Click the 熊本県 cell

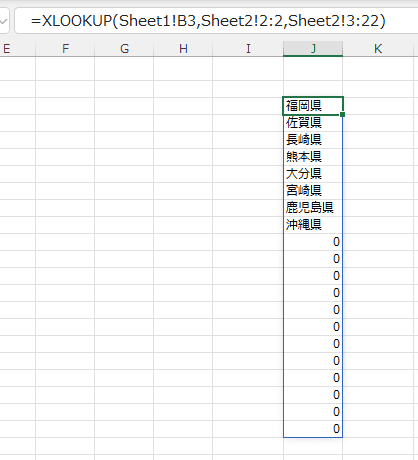coord(313,157)
